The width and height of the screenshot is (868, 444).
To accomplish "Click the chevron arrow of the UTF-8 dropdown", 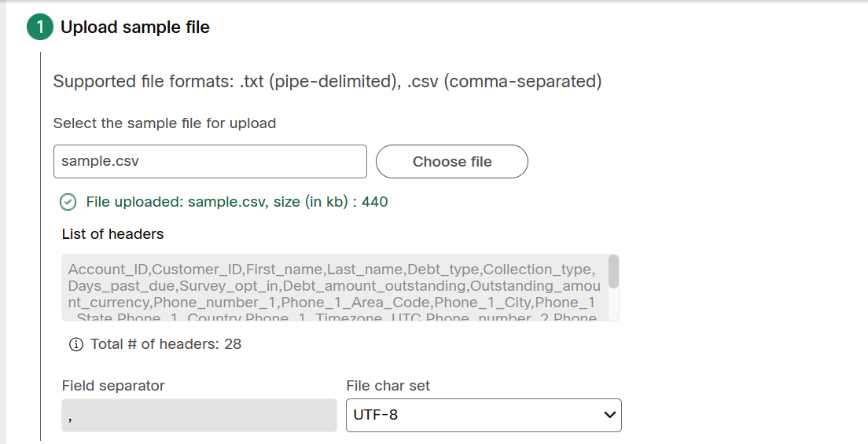I will pyautogui.click(x=609, y=415).
